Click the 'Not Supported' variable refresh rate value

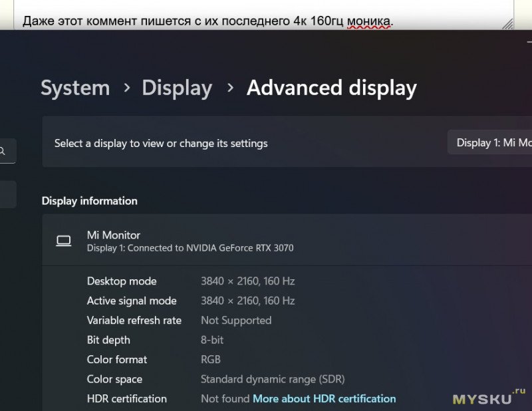(236, 321)
